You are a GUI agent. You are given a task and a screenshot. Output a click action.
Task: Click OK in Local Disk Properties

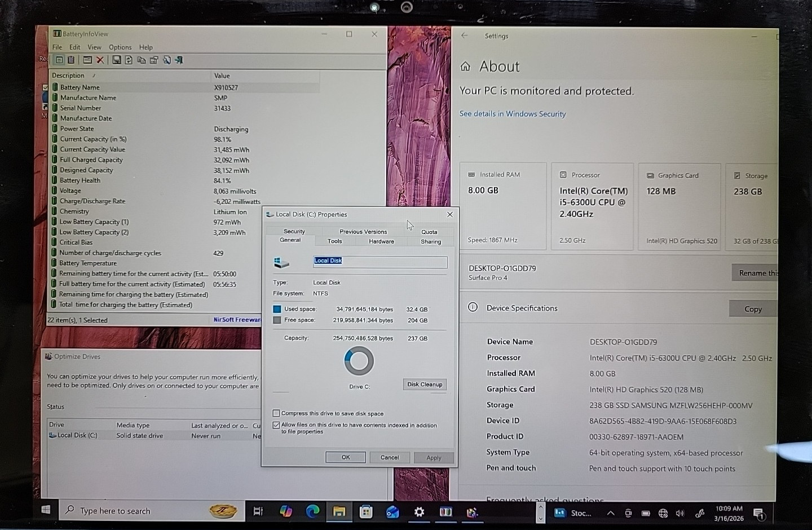pos(346,457)
